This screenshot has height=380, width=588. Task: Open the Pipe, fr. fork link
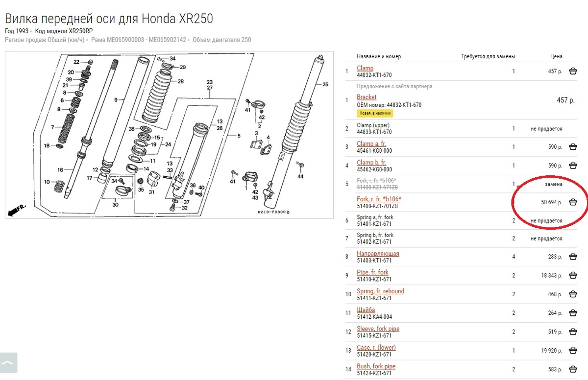click(x=372, y=272)
